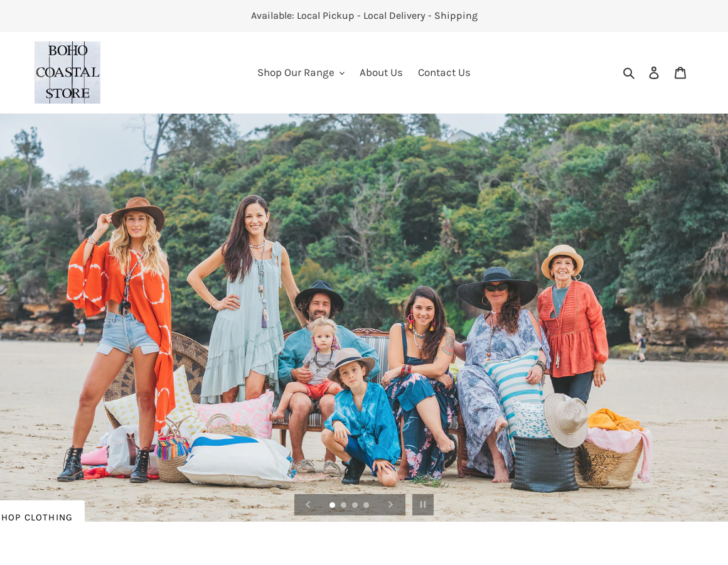
Task: Expand the Shop Our Range menu
Action: [301, 73]
